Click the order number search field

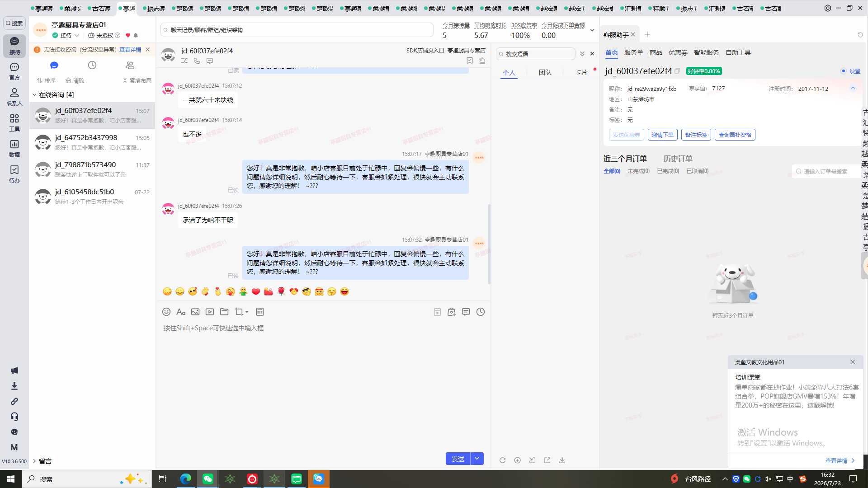pyautogui.click(x=827, y=171)
